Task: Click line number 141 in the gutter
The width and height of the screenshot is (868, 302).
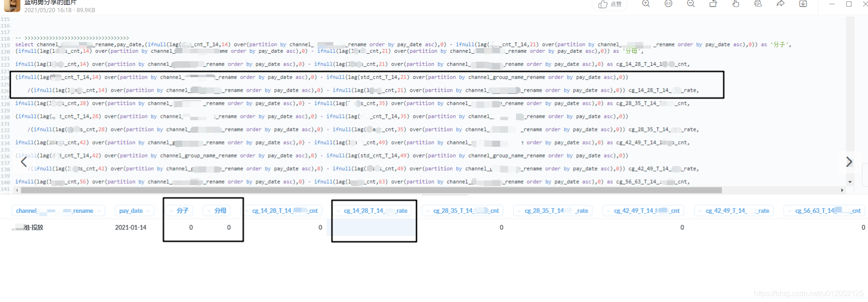Action: 5,189
